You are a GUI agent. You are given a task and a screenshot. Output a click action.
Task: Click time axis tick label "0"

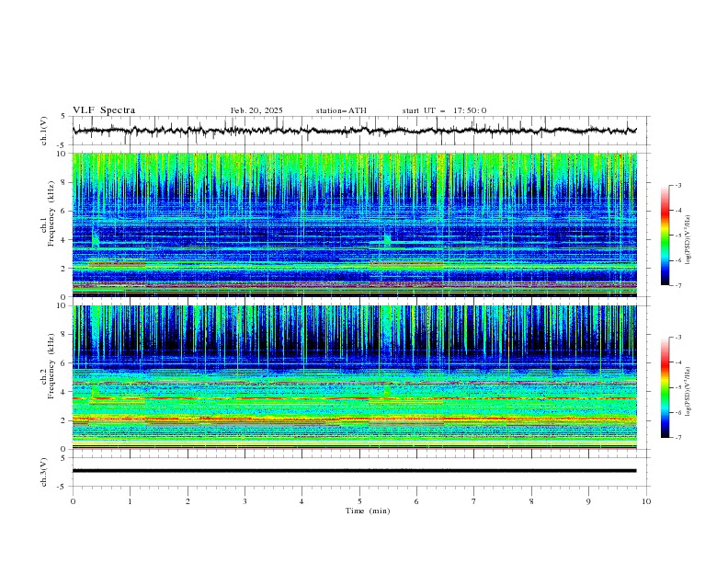tap(73, 501)
